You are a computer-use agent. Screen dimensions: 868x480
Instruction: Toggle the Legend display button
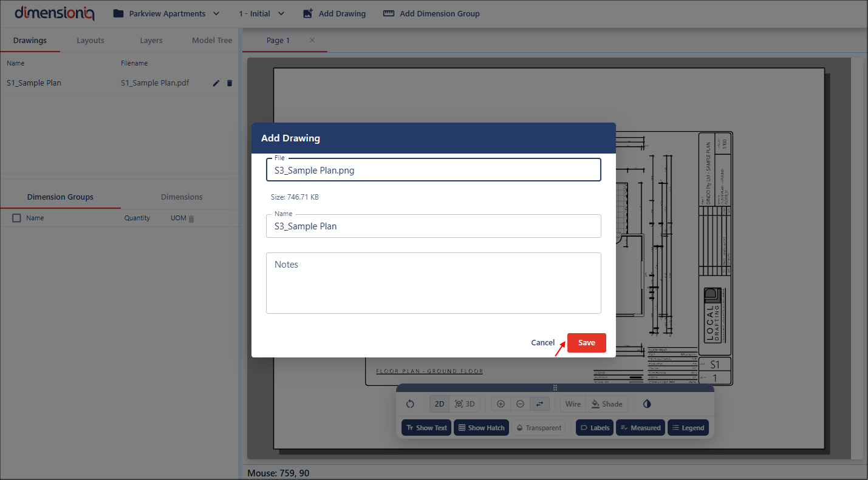tap(688, 428)
